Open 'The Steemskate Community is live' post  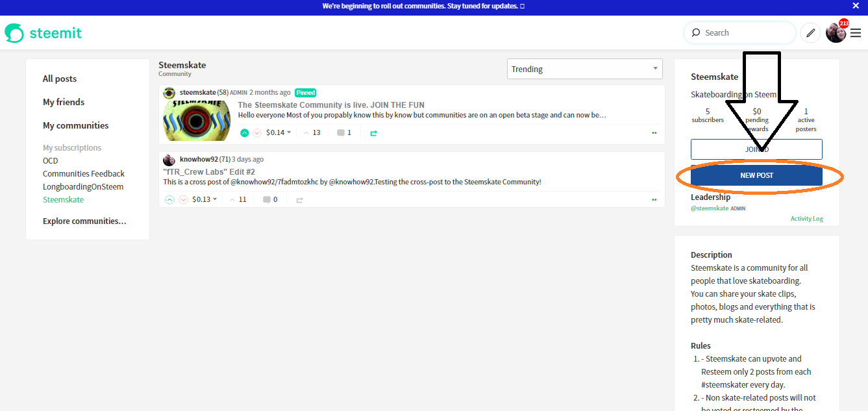coord(331,105)
